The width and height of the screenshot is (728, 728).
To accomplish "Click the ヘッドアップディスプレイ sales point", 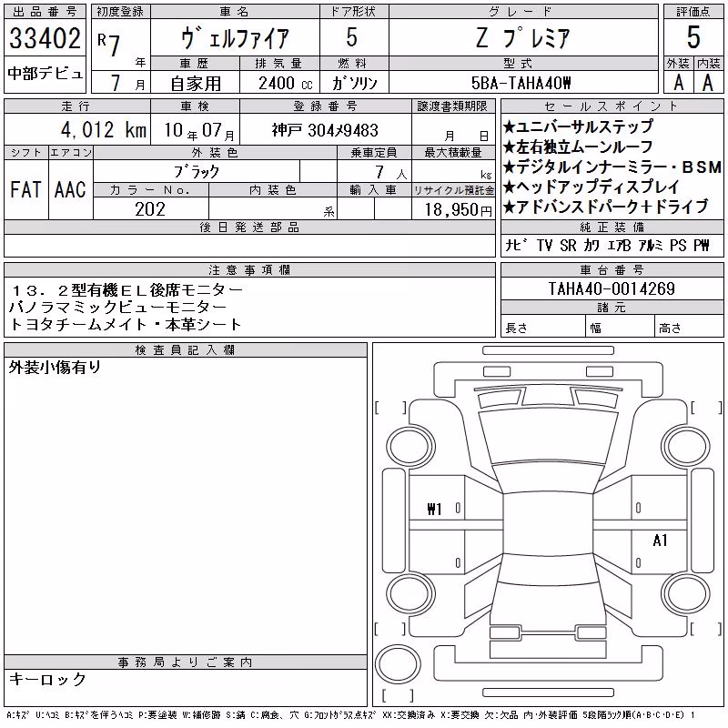I will (x=592, y=187).
